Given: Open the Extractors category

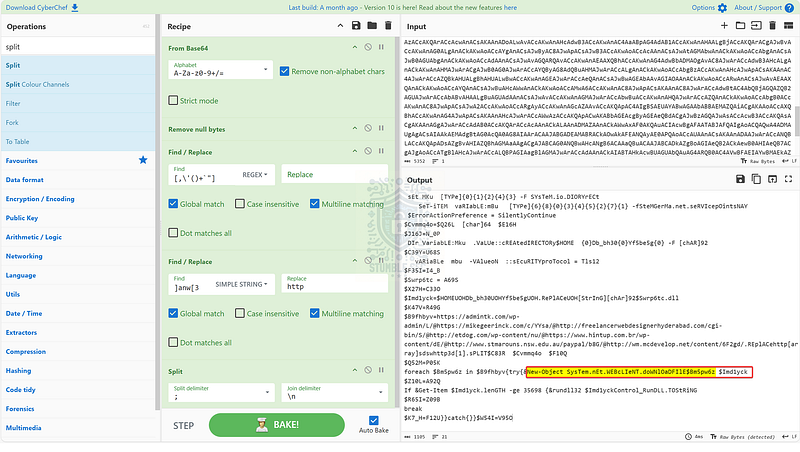Looking at the screenshot, I should tap(78, 332).
